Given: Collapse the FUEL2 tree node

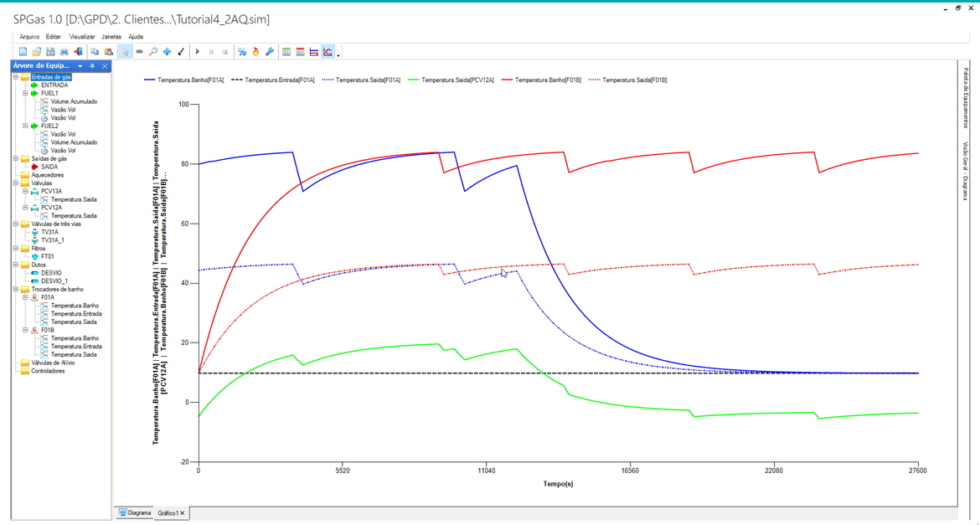Looking at the screenshot, I should [x=25, y=126].
